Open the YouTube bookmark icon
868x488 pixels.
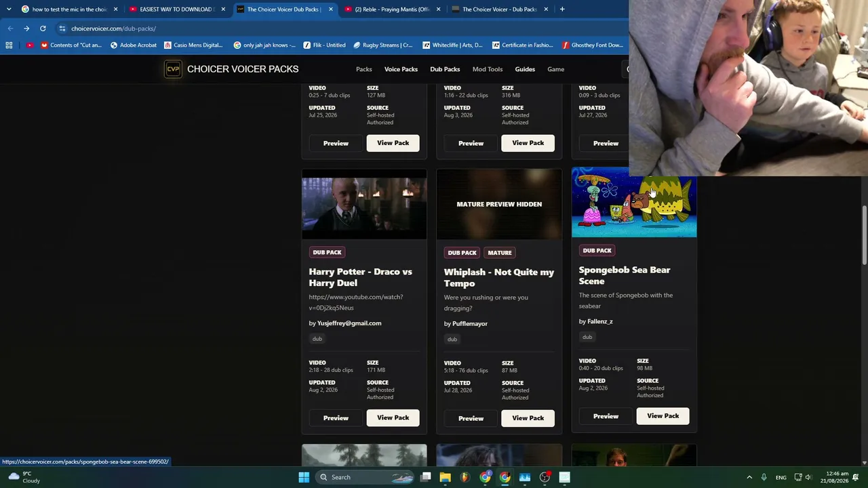click(x=30, y=45)
